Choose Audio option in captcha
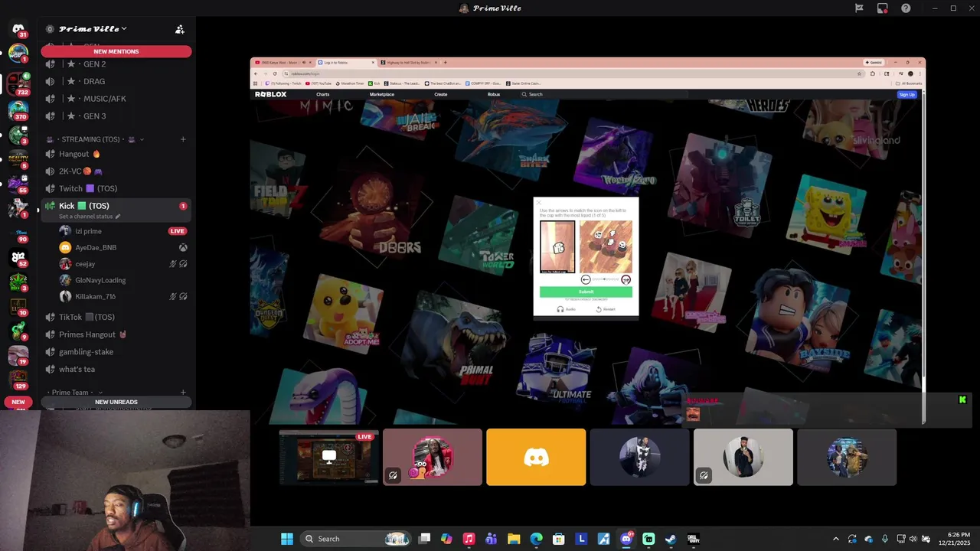 click(x=567, y=309)
